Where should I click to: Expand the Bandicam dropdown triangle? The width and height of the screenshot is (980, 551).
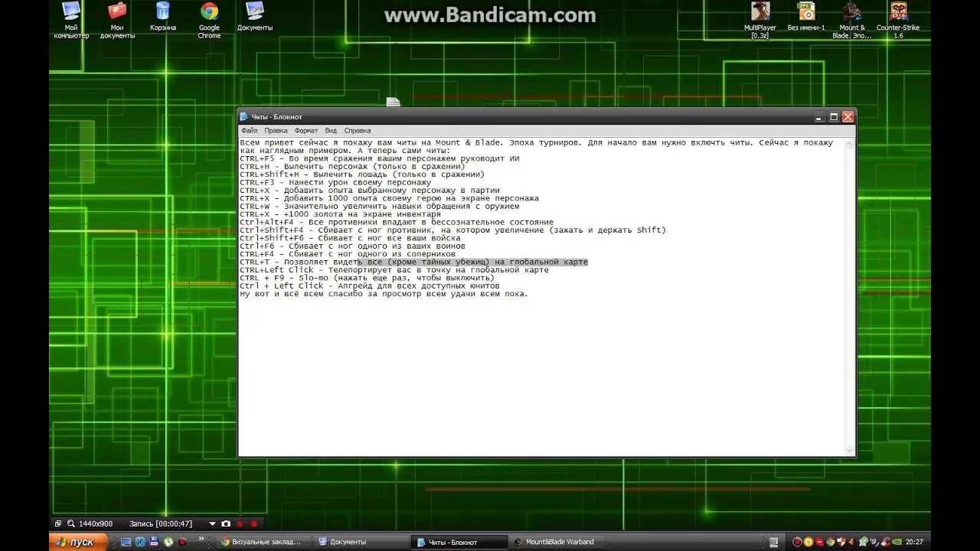pyautogui.click(x=212, y=523)
